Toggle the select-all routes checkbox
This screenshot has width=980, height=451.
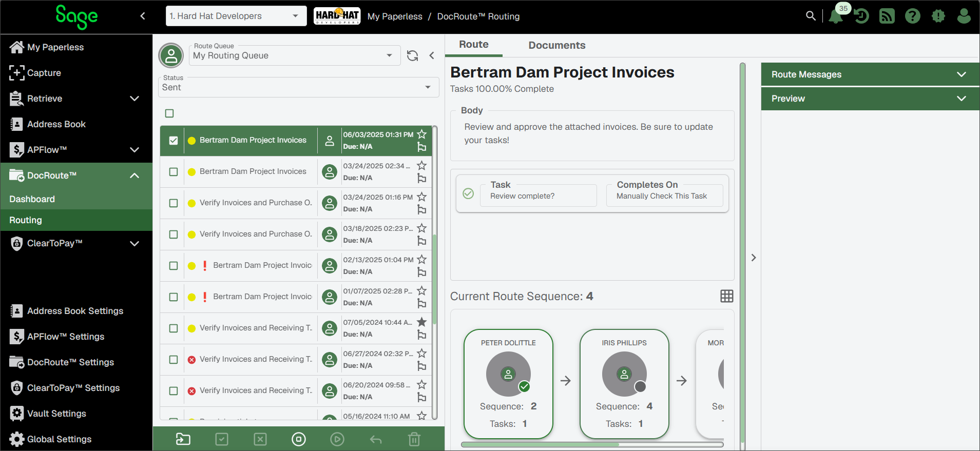point(169,113)
